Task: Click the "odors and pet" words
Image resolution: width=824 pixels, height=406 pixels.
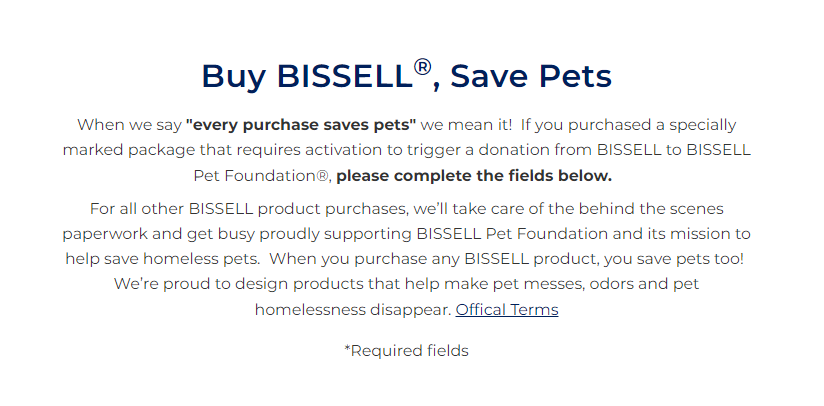Action: (644, 284)
